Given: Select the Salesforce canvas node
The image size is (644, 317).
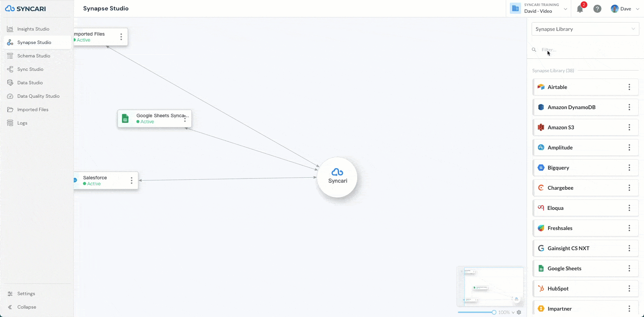Looking at the screenshot, I should [x=106, y=180].
